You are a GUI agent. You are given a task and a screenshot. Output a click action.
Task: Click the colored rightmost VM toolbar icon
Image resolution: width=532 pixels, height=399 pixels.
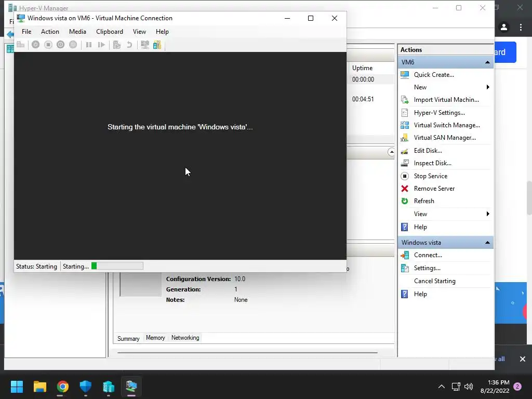tap(157, 45)
